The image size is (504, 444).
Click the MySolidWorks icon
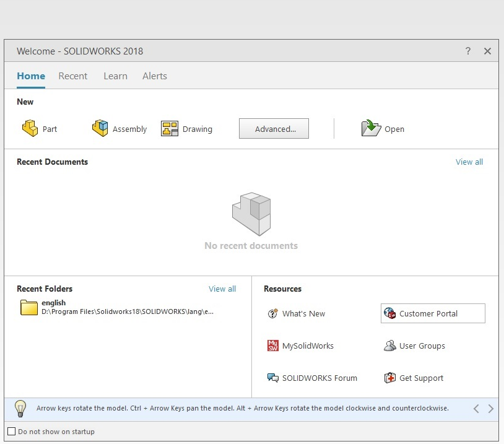pyautogui.click(x=273, y=346)
